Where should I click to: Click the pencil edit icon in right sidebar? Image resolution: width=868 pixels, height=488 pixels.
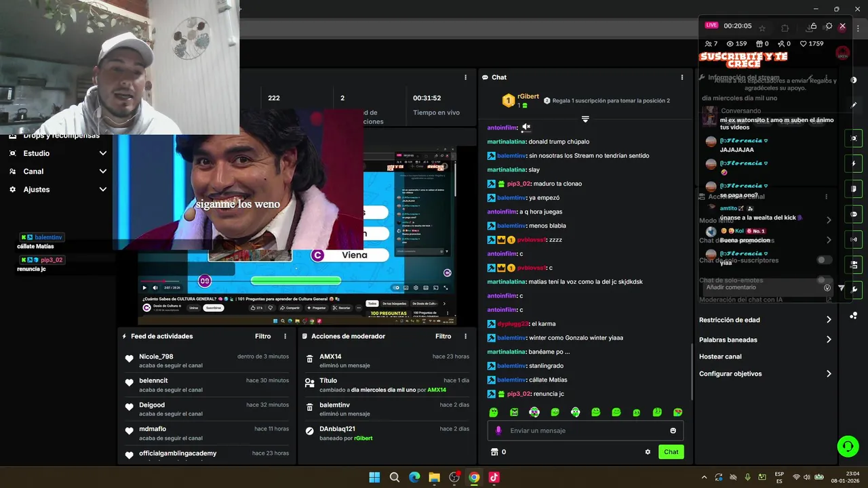coord(854,105)
